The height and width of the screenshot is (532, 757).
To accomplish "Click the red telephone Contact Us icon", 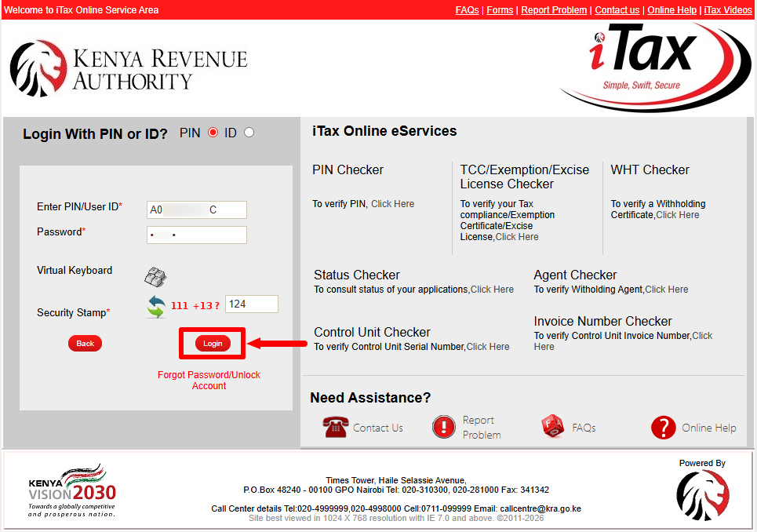I will (335, 427).
